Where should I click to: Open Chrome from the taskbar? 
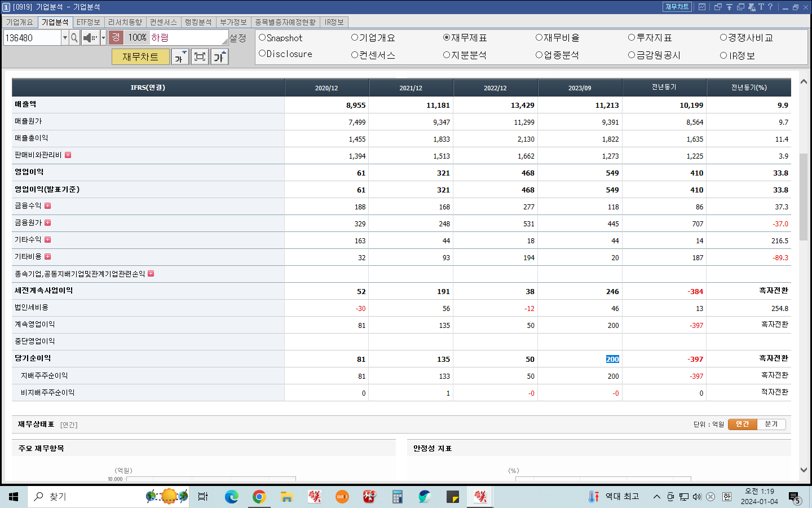click(x=259, y=497)
